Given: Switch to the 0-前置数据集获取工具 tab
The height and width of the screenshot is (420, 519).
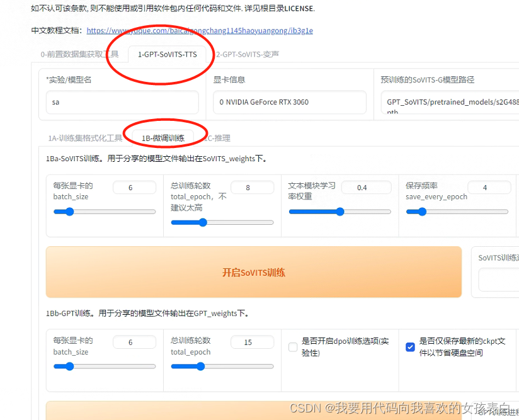Looking at the screenshot, I should [x=79, y=54].
